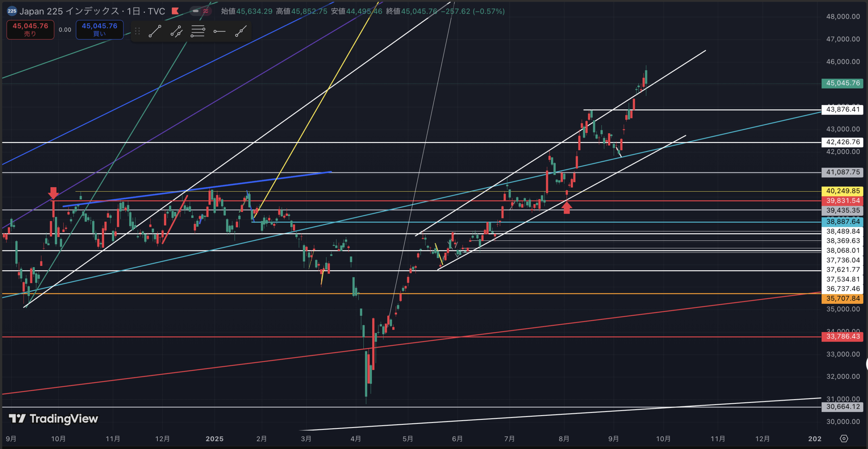Viewport: 868px width, 449px height.
Task: Select the Fibonacci retracement levels tool
Action: (198, 31)
